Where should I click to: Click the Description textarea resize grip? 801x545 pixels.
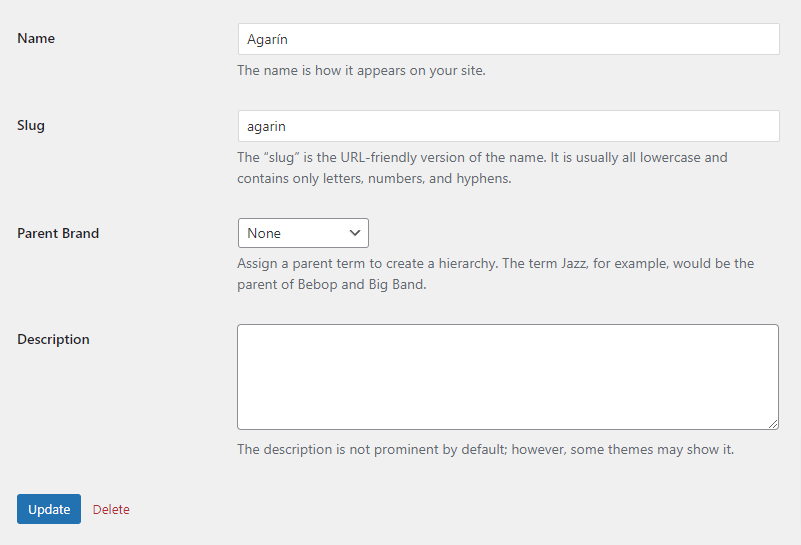click(x=773, y=424)
